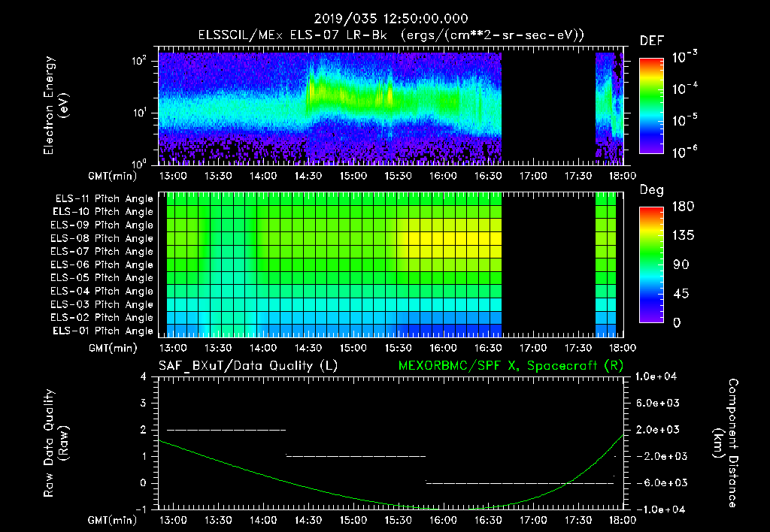This screenshot has width=770, height=532.
Task: Select the ELS-11 Pitch Angle row label
Action: click(x=104, y=199)
